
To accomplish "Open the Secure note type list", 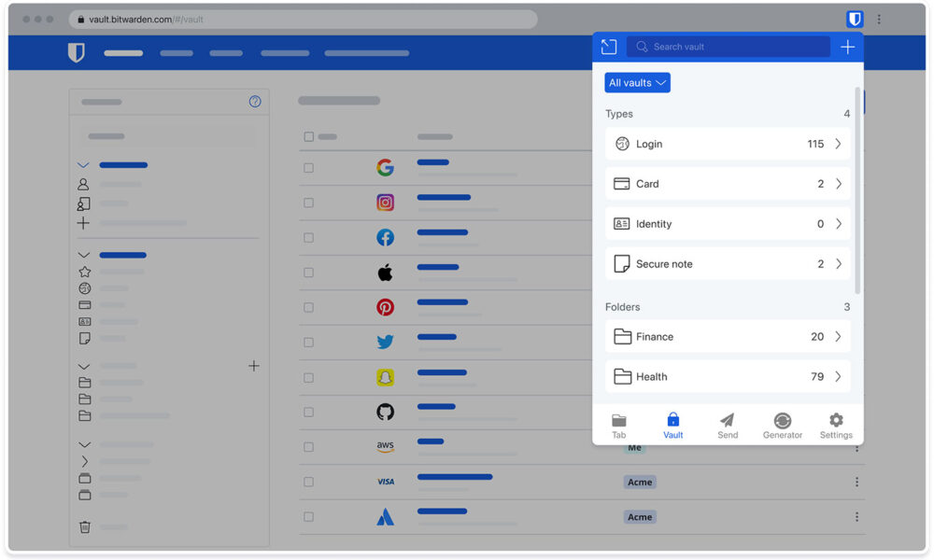I will pyautogui.click(x=728, y=263).
